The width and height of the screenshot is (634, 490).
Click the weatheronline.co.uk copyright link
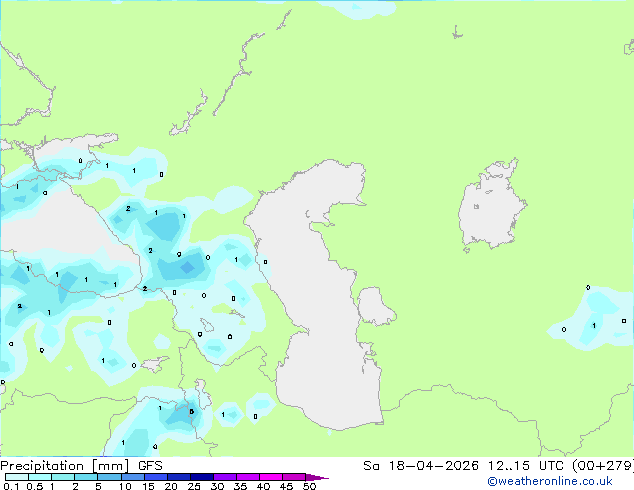click(x=550, y=481)
